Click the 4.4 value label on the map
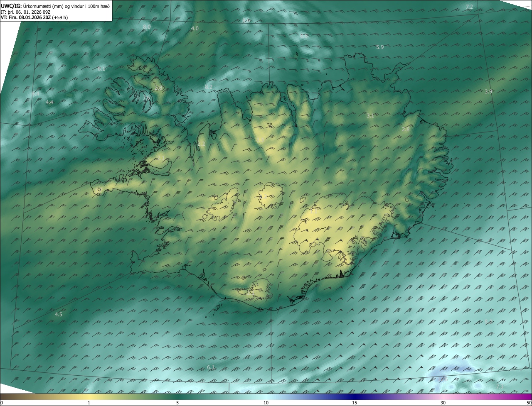 click(49, 102)
